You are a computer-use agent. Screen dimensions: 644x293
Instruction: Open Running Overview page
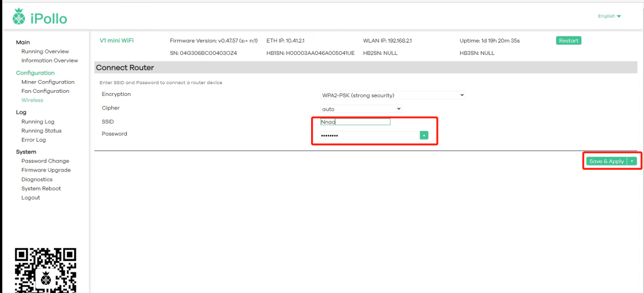(45, 52)
